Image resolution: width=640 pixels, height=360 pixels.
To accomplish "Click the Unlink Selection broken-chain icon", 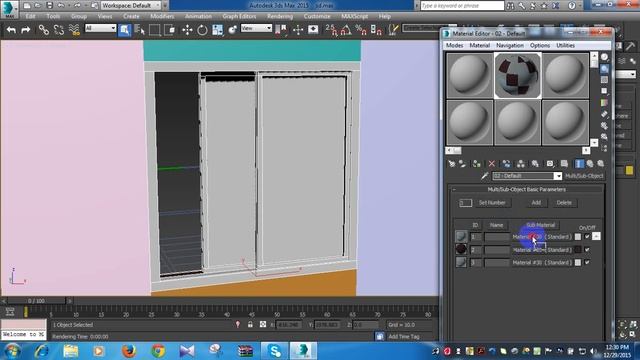I will coord(59,29).
